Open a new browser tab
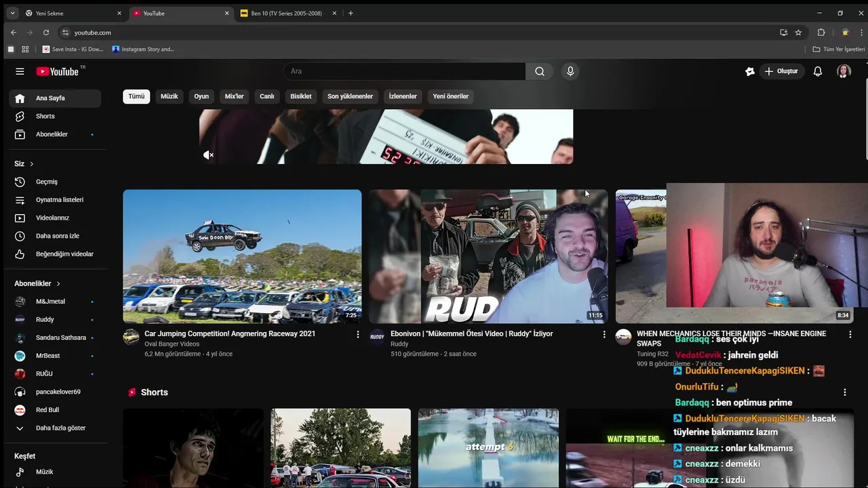This screenshot has height=488, width=868. point(351,13)
